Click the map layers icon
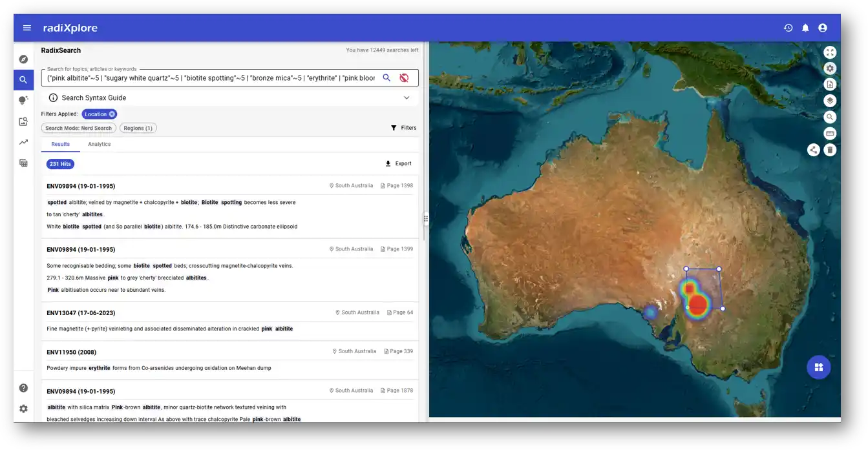The image size is (868, 450). [831, 101]
